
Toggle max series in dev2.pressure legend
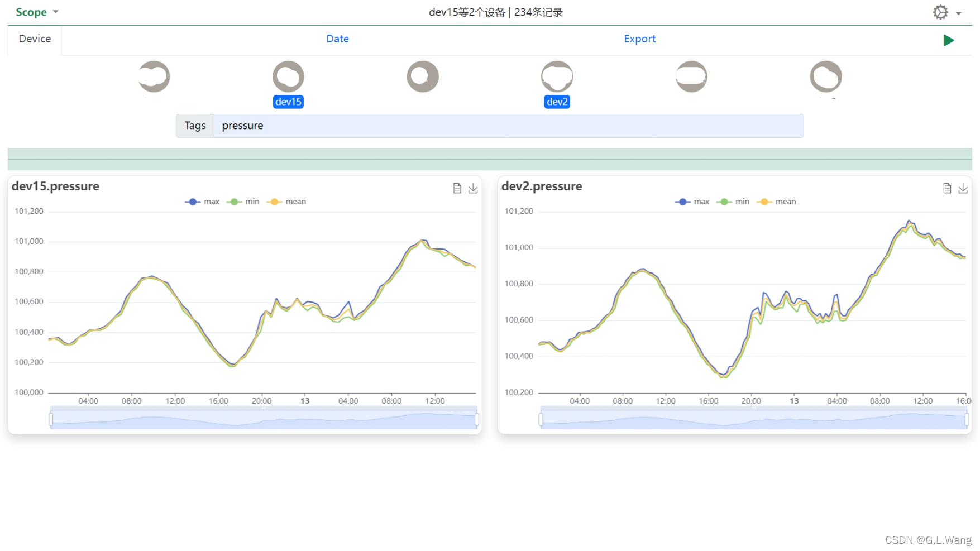(x=692, y=202)
